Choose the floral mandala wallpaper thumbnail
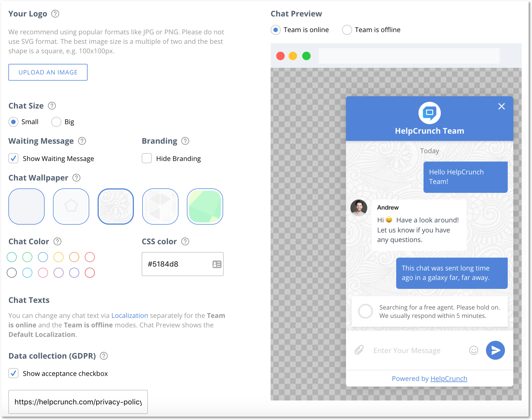This screenshot has height=420, width=532. [x=116, y=206]
